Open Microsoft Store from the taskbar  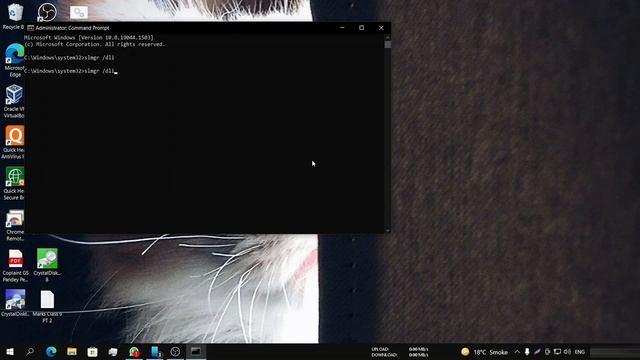(x=93, y=351)
